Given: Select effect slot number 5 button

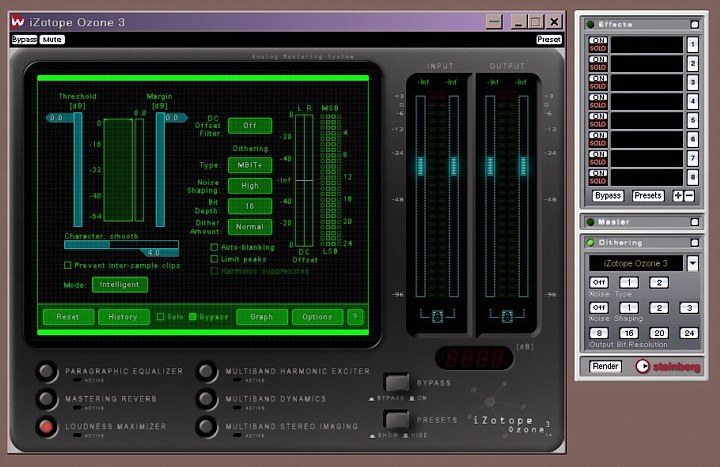Looking at the screenshot, I should [x=692, y=120].
